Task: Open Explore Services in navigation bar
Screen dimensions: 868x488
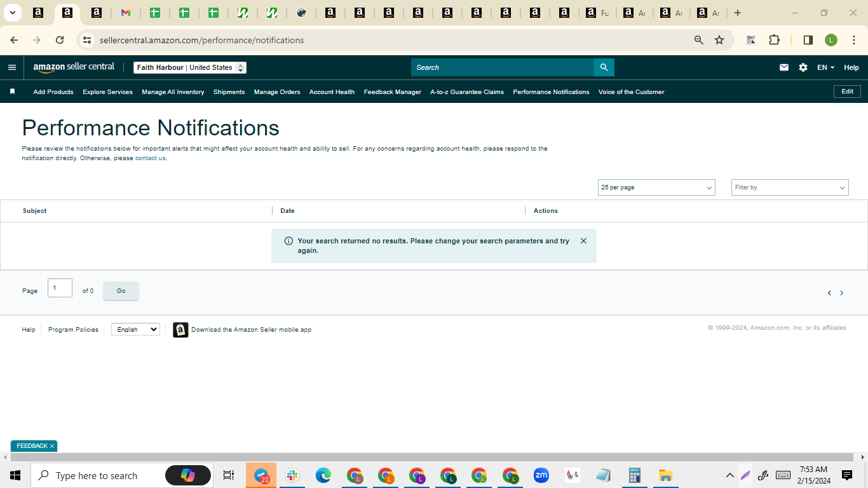Action: click(x=107, y=92)
